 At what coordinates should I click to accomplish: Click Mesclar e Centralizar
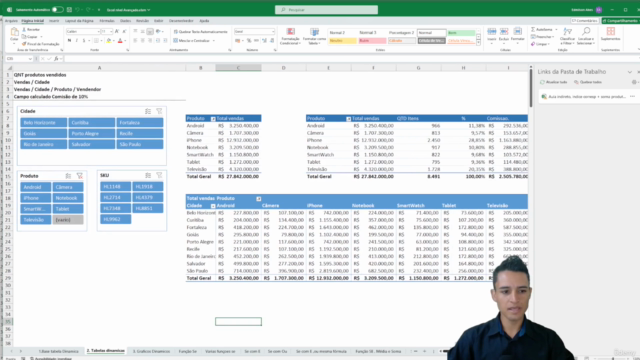[191, 40]
